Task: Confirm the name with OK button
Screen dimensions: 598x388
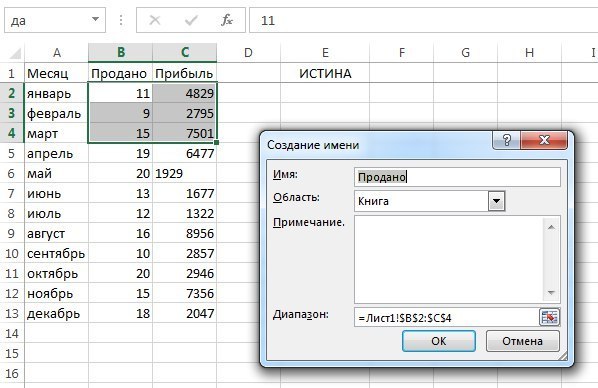Action: 439,341
